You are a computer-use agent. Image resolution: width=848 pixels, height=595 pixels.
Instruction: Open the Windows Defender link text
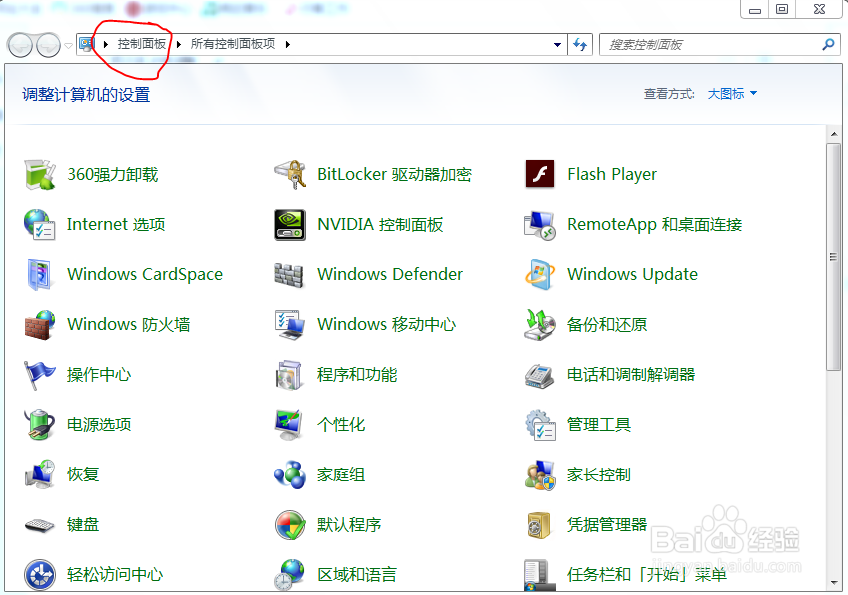tap(390, 274)
